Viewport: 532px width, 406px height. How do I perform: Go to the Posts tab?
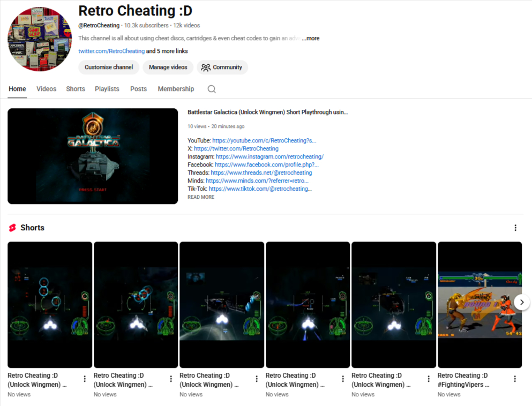pyautogui.click(x=138, y=89)
